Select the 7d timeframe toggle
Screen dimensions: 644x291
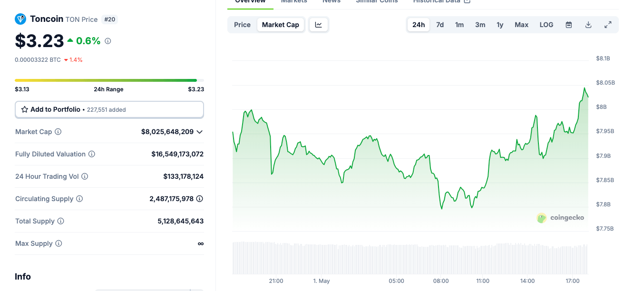click(440, 24)
